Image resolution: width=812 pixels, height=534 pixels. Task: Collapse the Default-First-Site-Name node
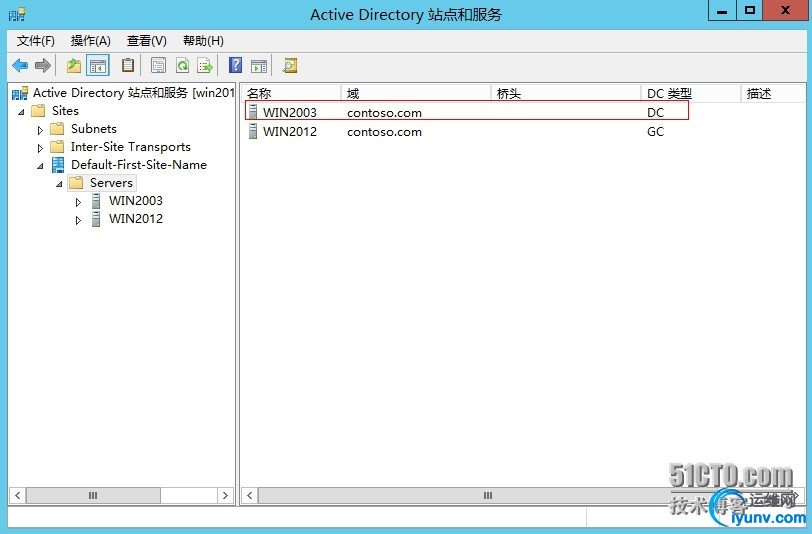tap(40, 166)
